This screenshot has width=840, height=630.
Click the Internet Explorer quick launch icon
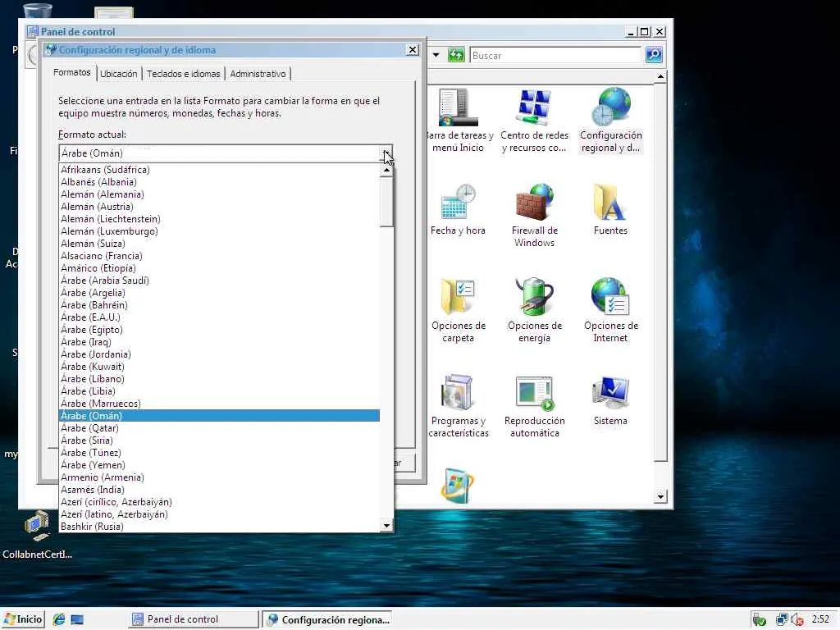pos(58,619)
